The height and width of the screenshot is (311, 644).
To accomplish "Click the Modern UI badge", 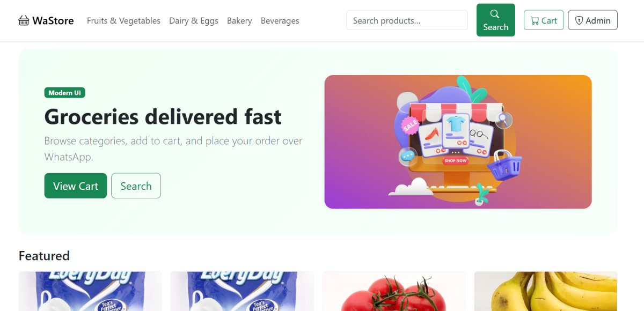I will coord(65,93).
